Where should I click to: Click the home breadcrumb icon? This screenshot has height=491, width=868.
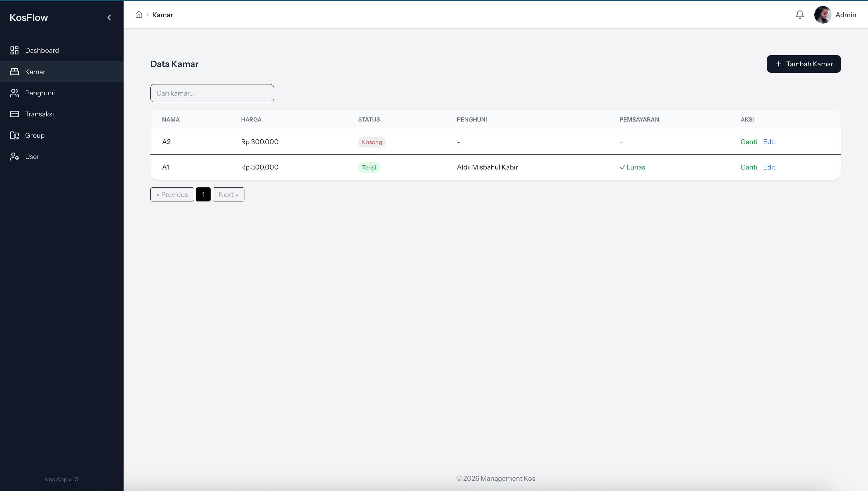pyautogui.click(x=139, y=15)
